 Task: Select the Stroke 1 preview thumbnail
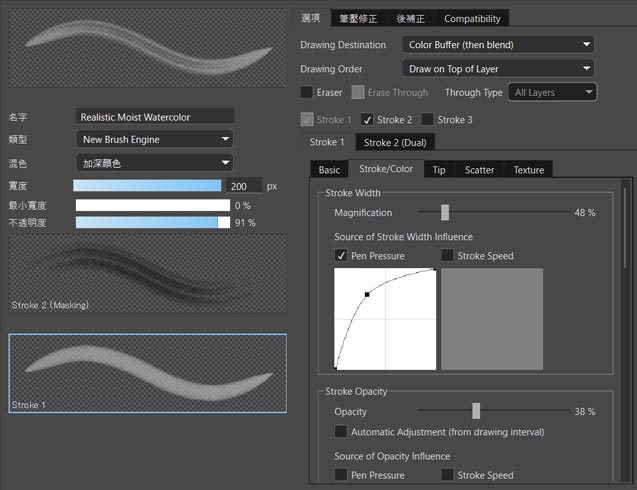pos(147,373)
